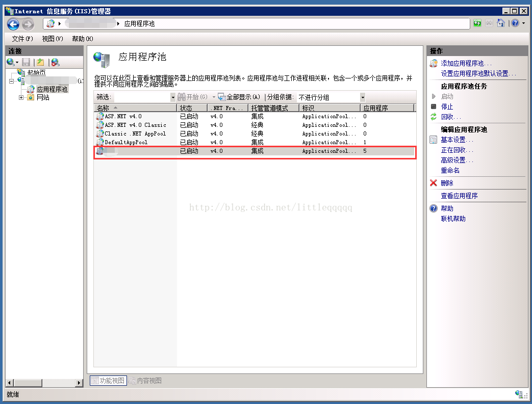The width and height of the screenshot is (532, 404).
Task: Open the 视图(V) menu
Action: (x=53, y=39)
